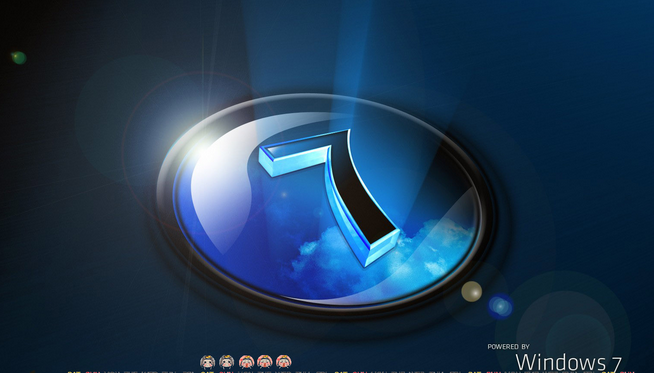Image resolution: width=654 pixels, height=373 pixels.
Task: Click the first gray cartoon face icon
Action: pos(207,361)
